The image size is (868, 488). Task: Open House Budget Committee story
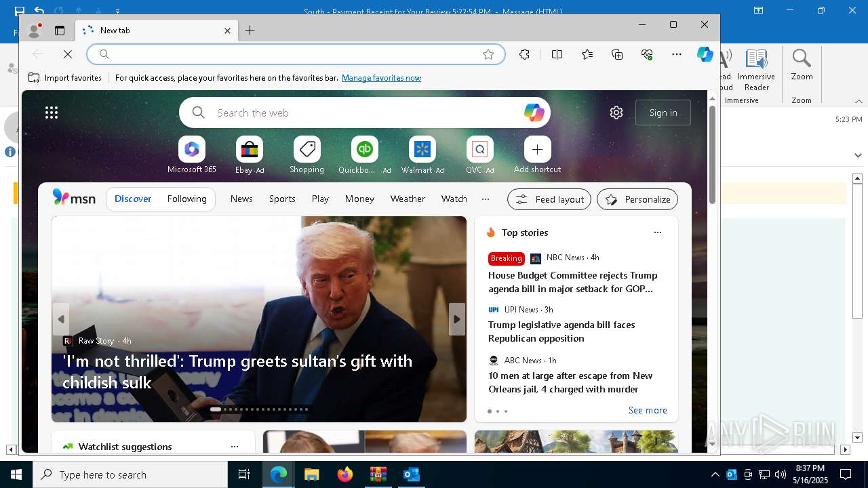pos(573,282)
